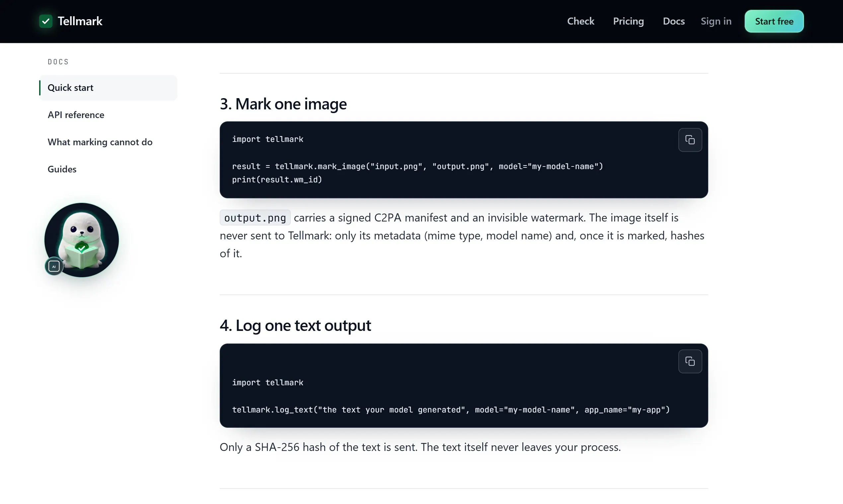Click the Start free button

pos(774,21)
